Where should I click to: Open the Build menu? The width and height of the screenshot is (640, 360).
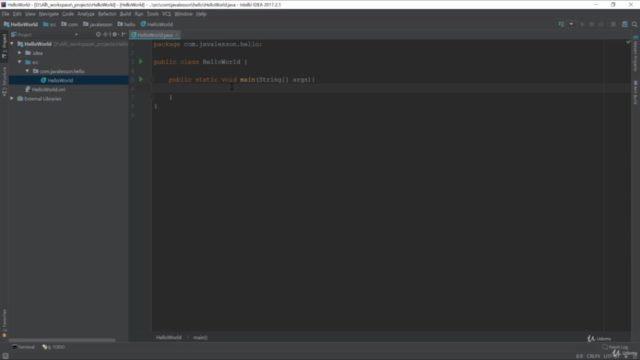(125, 14)
